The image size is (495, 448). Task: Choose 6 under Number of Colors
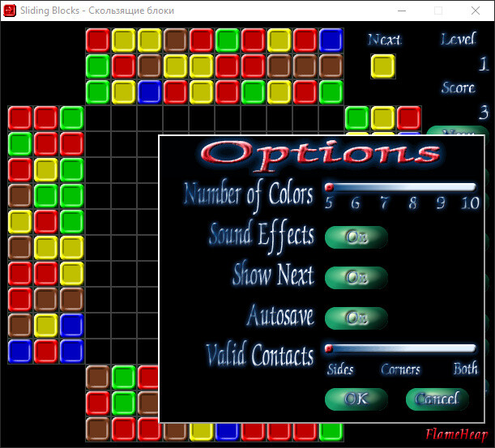(x=356, y=203)
